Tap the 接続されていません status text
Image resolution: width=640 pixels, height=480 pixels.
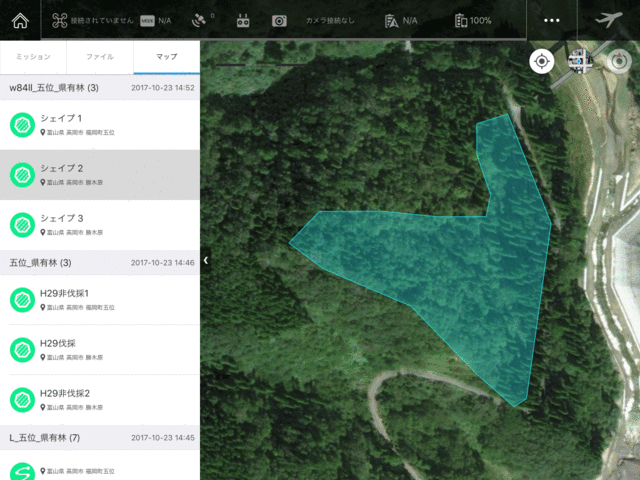click(x=102, y=21)
